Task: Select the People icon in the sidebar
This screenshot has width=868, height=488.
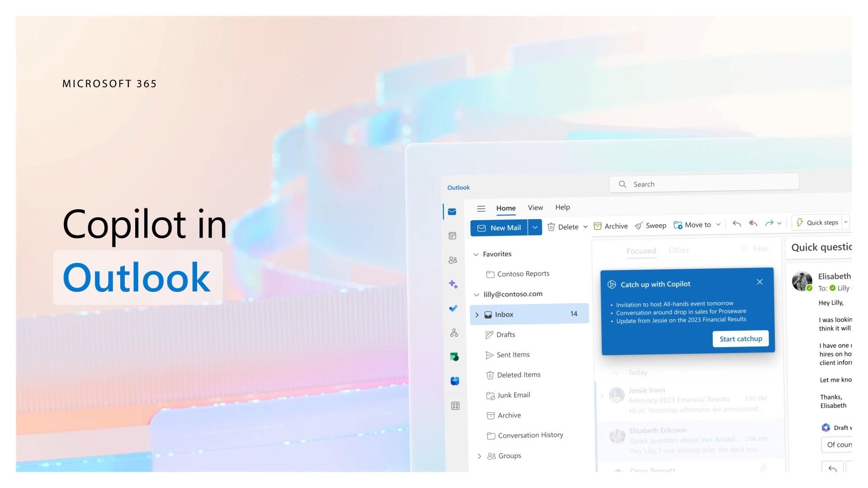Action: [453, 260]
